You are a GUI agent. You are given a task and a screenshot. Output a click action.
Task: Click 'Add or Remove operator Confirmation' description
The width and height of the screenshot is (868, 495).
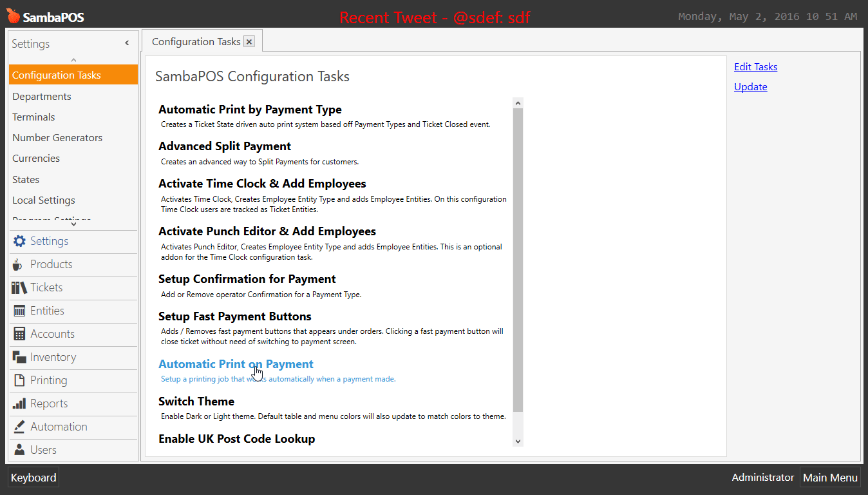click(261, 295)
